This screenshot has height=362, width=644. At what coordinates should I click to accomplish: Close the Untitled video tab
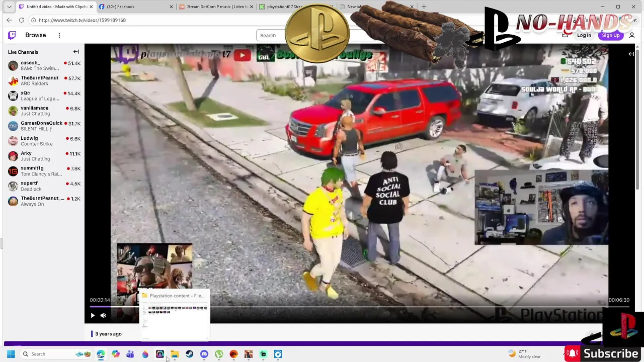(x=91, y=7)
